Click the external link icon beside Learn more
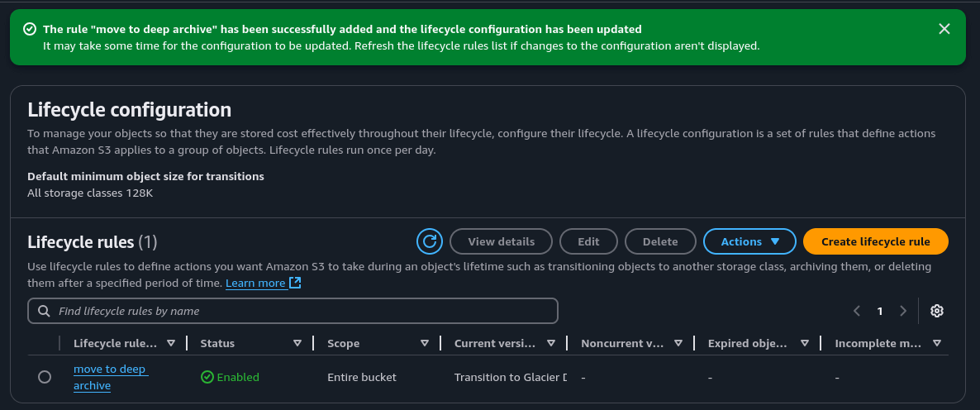The width and height of the screenshot is (980, 410). pyautogui.click(x=295, y=283)
